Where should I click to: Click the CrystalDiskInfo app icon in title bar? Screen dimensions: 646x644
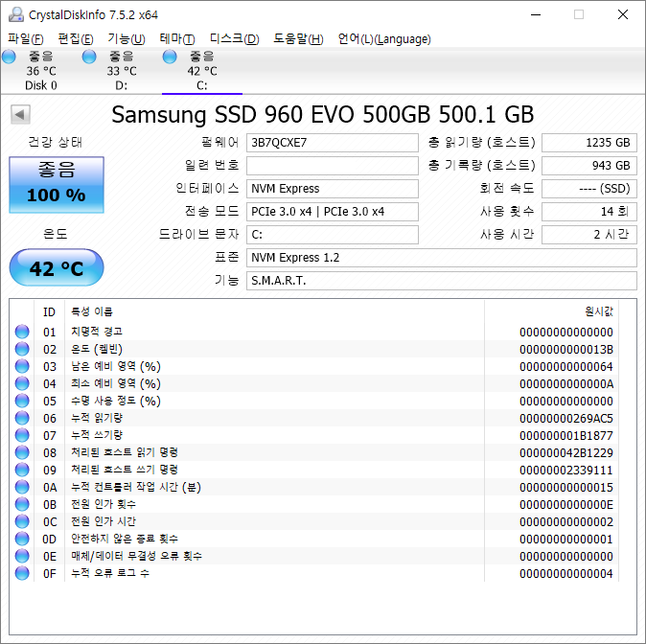coord(16,14)
